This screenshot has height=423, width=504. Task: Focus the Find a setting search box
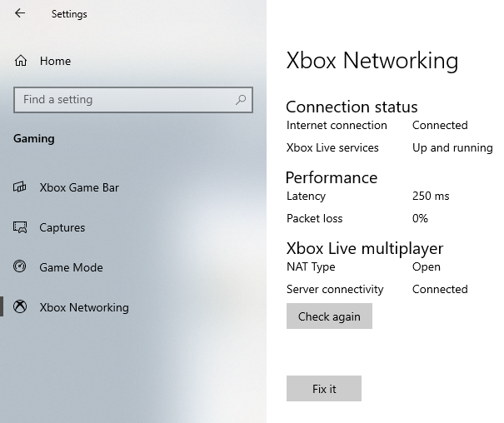(x=133, y=100)
